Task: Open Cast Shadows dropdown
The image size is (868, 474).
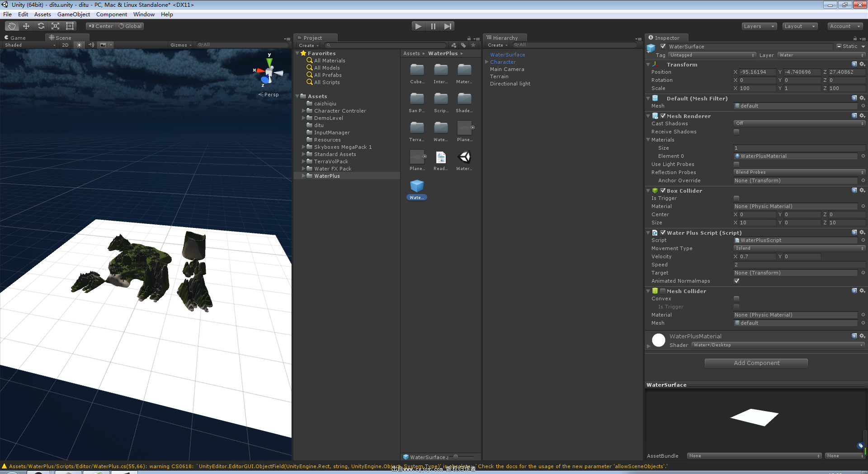Action: [799, 123]
